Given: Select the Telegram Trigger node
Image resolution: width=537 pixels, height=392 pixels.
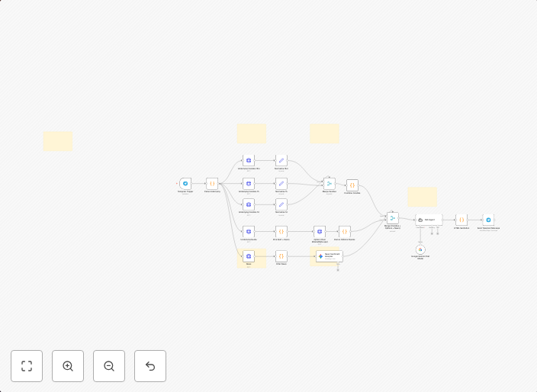Looking at the screenshot, I should click(x=185, y=184).
